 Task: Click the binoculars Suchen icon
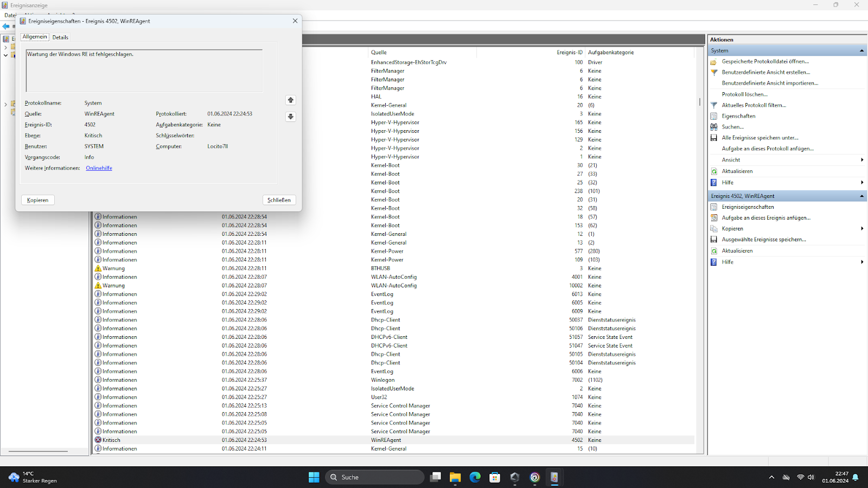[x=714, y=127]
